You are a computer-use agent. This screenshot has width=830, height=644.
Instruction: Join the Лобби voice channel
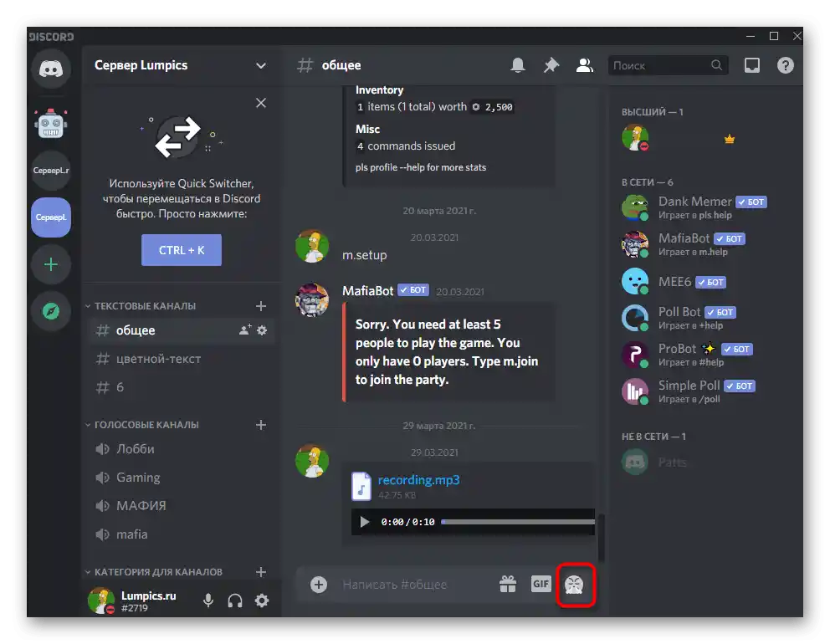(x=182, y=449)
